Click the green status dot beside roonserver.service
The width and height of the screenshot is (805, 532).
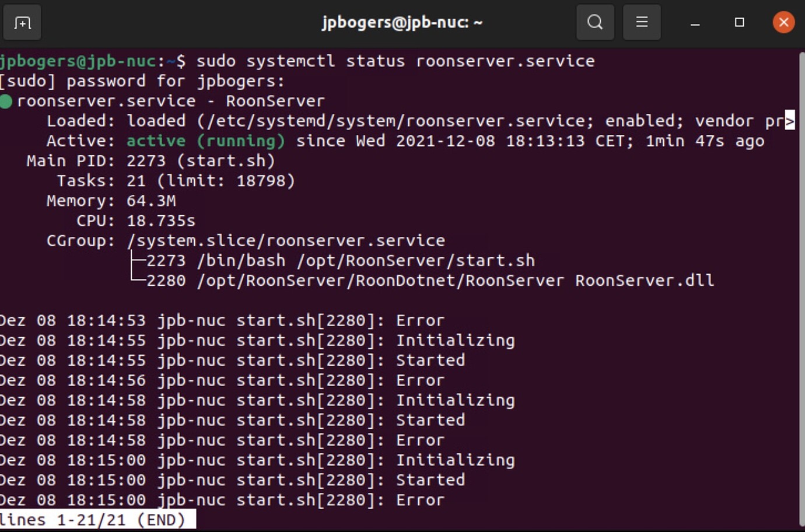tap(6, 101)
